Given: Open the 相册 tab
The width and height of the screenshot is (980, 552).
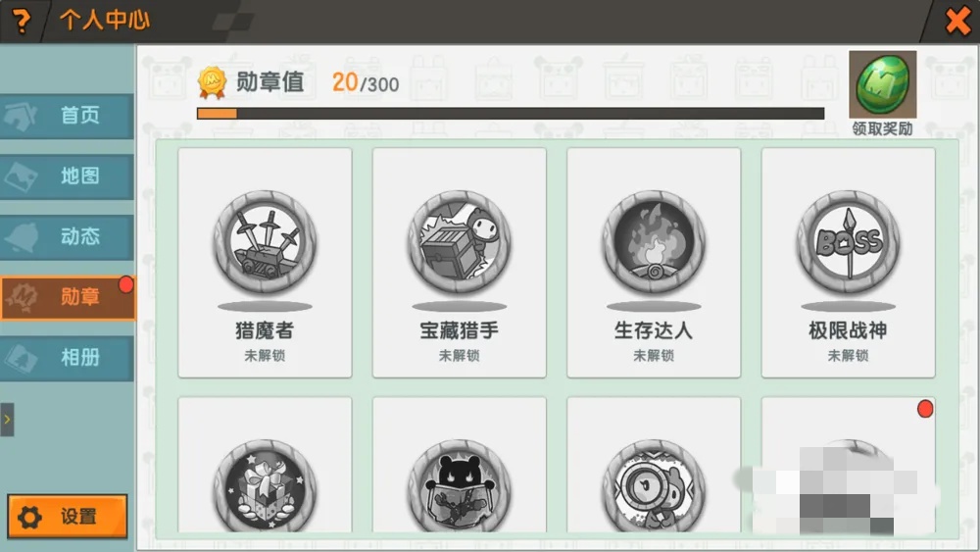Looking at the screenshot, I should [x=67, y=358].
